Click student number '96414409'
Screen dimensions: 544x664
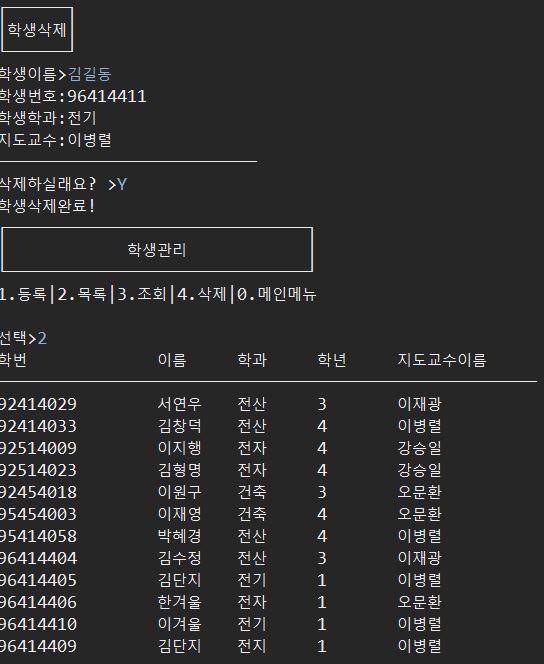pyautogui.click(x=38, y=646)
